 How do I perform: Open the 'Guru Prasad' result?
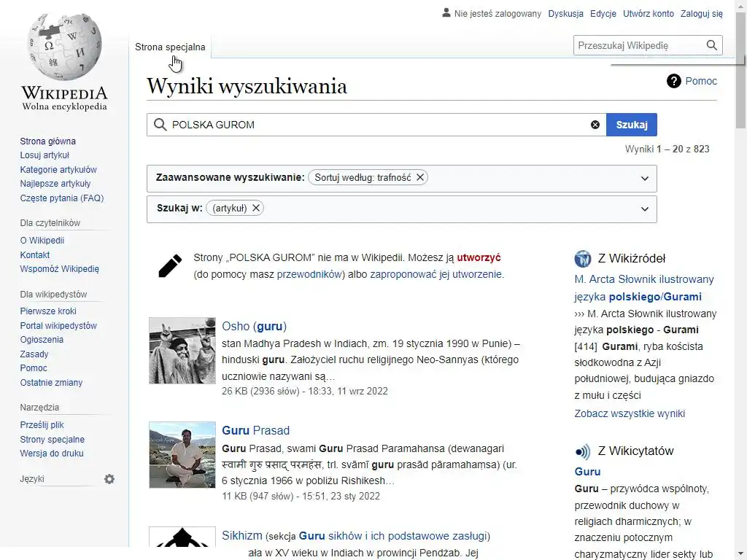tap(255, 430)
